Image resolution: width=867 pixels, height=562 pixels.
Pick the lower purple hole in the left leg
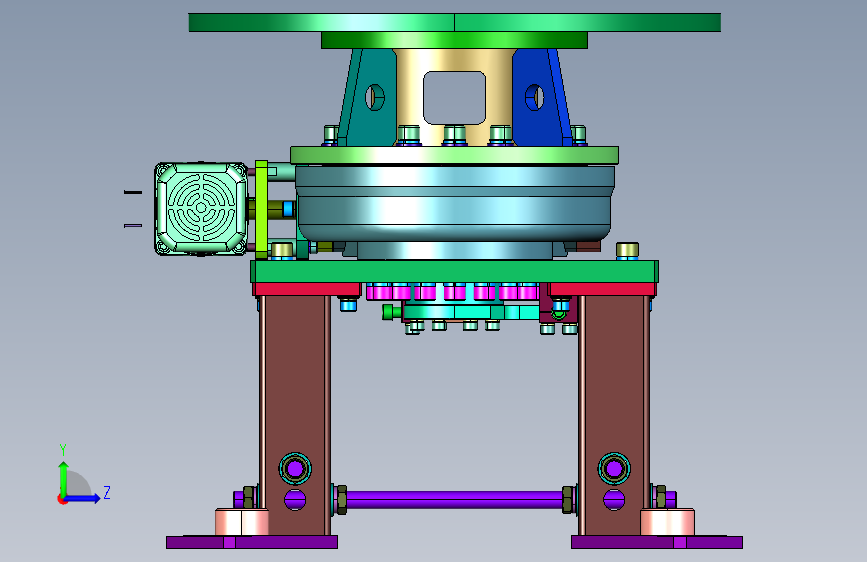point(295,500)
